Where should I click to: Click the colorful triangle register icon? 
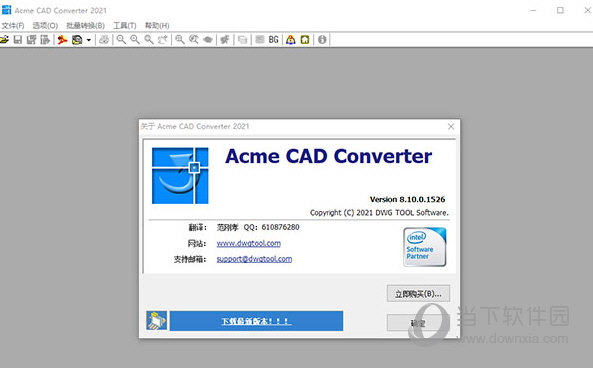(x=290, y=39)
